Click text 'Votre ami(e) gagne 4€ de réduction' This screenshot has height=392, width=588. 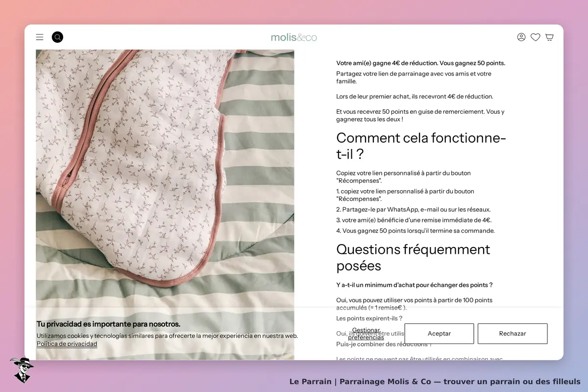point(387,63)
